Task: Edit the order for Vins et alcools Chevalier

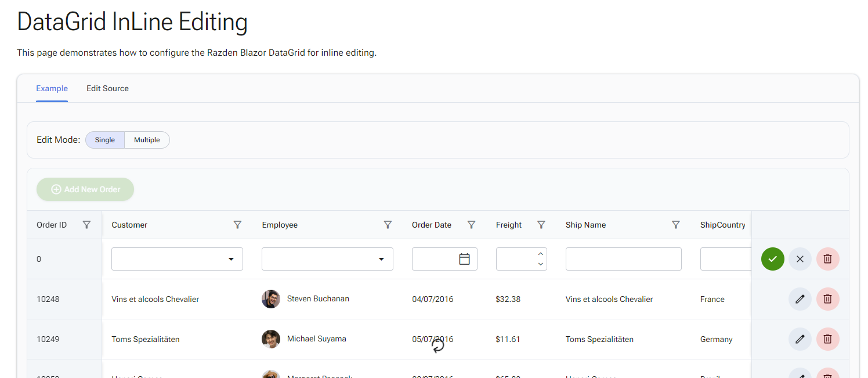Action: (800, 299)
